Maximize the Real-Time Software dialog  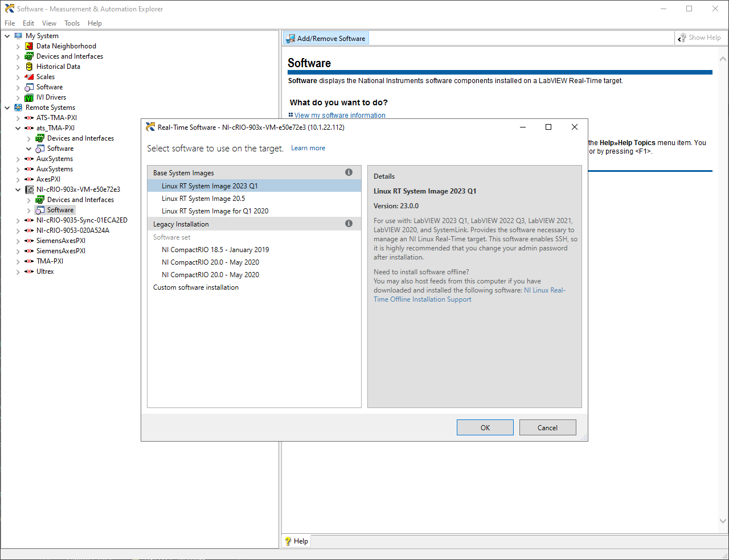pyautogui.click(x=548, y=127)
